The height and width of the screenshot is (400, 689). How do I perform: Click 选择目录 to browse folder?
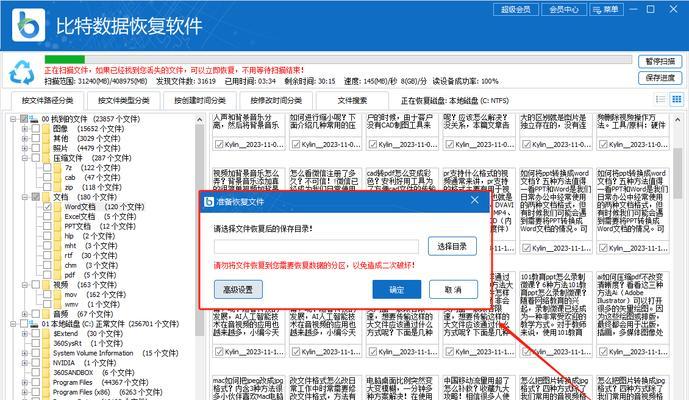452,247
